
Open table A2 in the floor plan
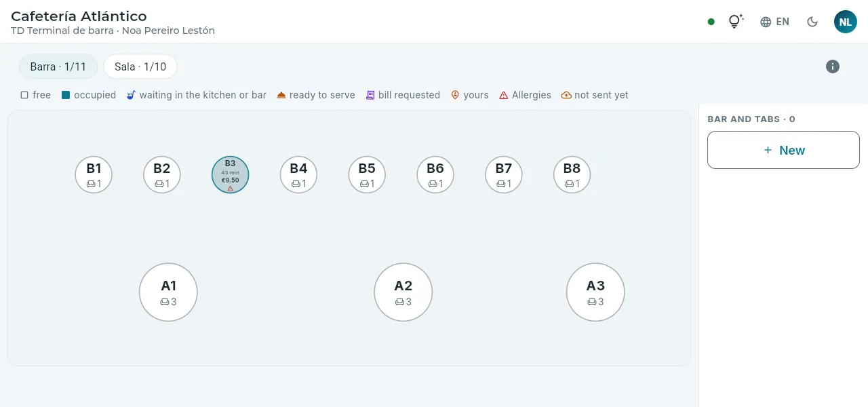pyautogui.click(x=403, y=292)
